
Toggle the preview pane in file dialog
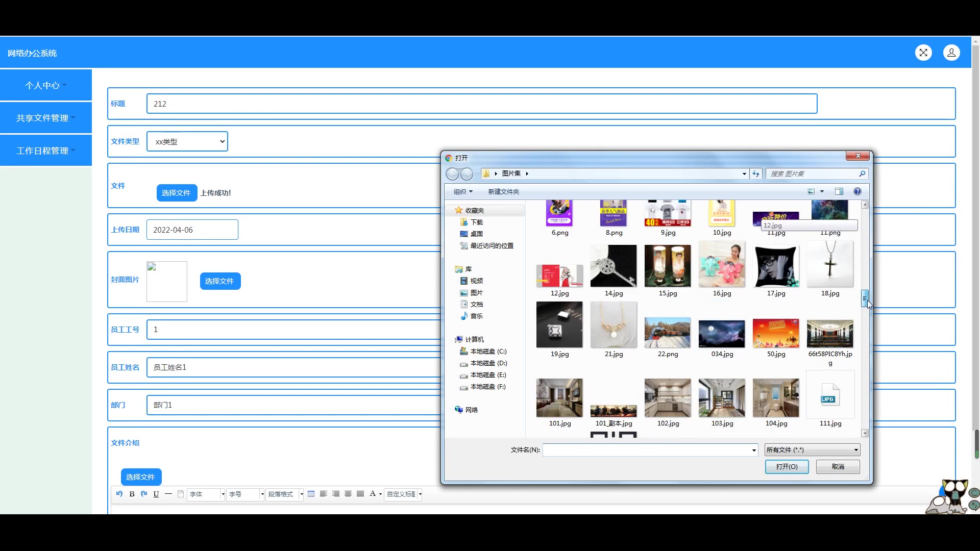point(839,191)
